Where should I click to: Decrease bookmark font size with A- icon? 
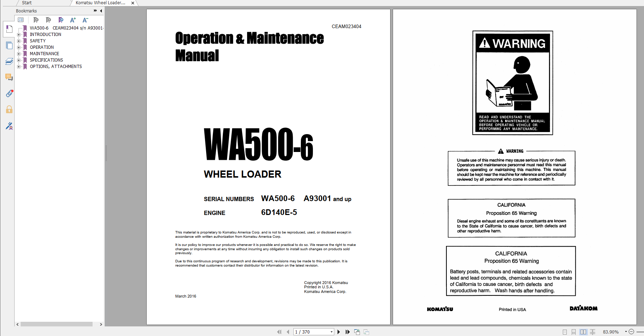[x=85, y=20]
